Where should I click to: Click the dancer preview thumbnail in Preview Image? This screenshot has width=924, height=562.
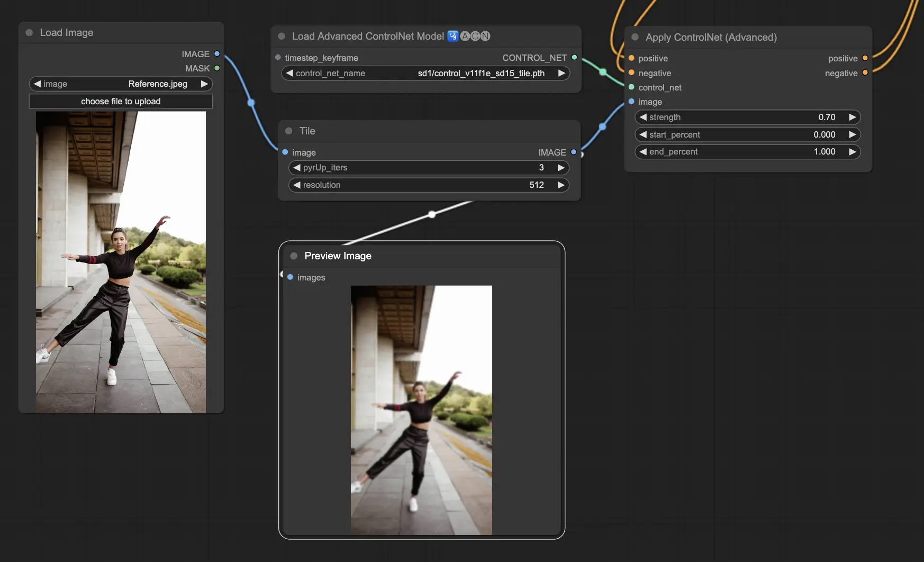(421, 409)
